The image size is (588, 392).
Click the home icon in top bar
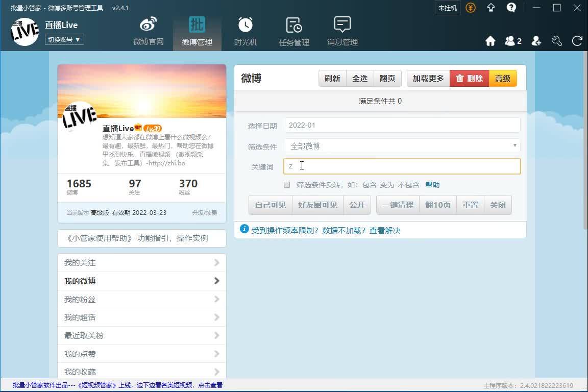(491, 41)
